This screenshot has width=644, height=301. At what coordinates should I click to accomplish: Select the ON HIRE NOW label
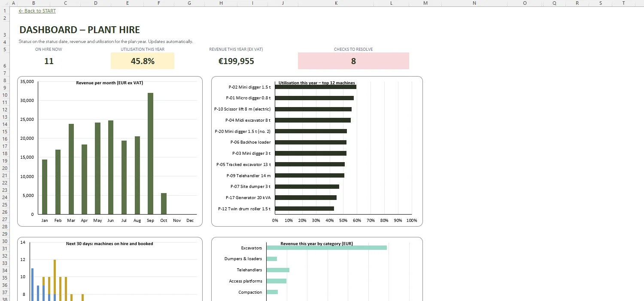tap(49, 49)
